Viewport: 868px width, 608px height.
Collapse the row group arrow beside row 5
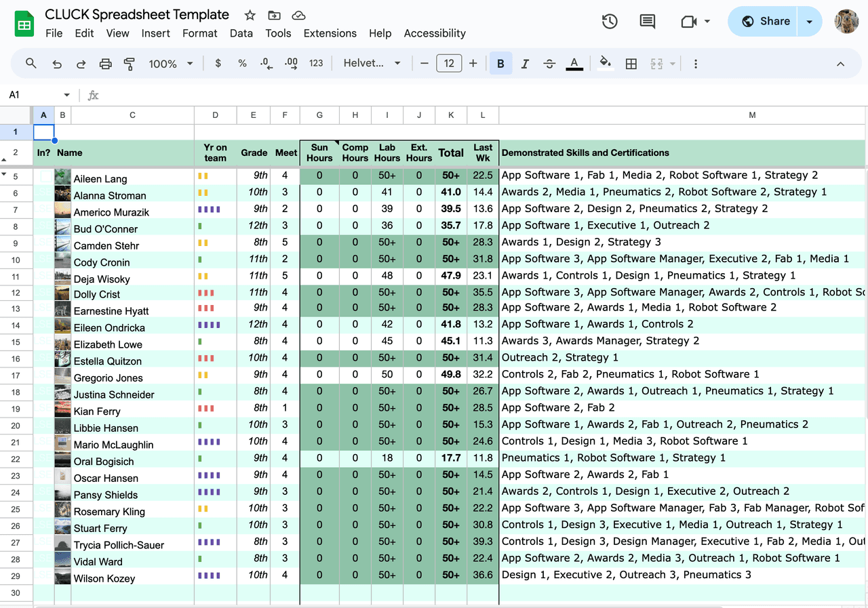click(x=5, y=175)
